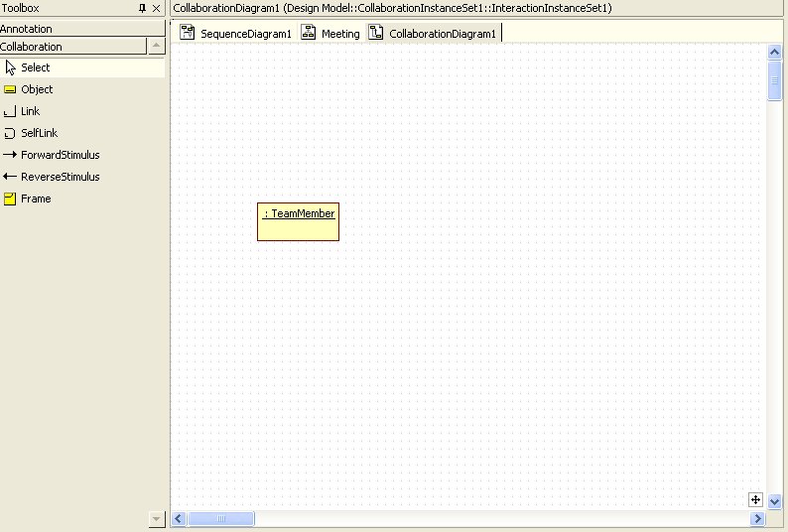Screen dimensions: 788x532
Task: Switch to the SequenceDiagram1 tab
Action: (x=236, y=33)
